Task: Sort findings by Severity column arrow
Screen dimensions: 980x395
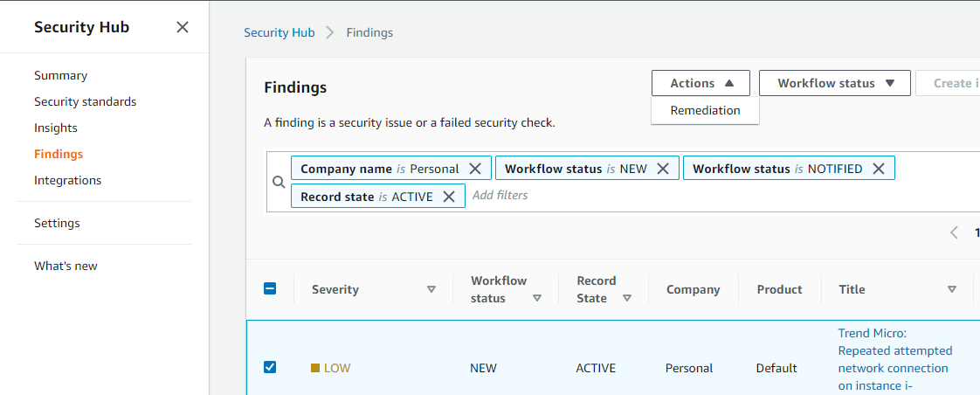Action: pyautogui.click(x=431, y=289)
